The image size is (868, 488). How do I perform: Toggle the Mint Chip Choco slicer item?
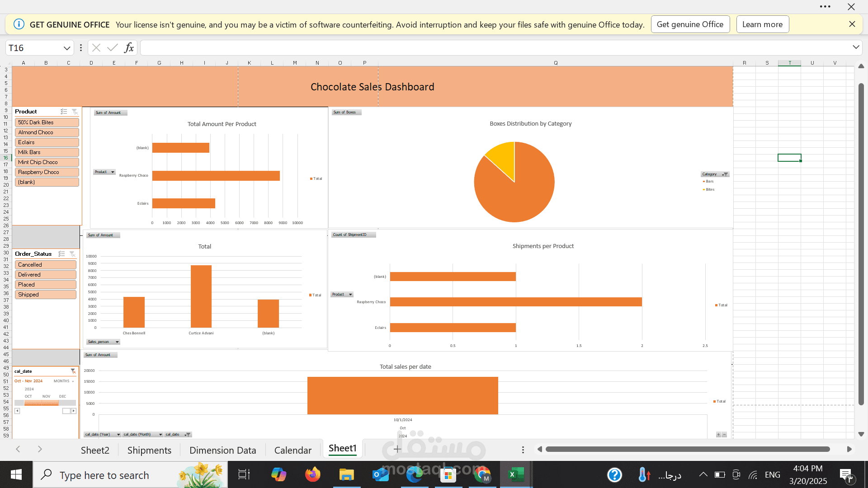47,162
